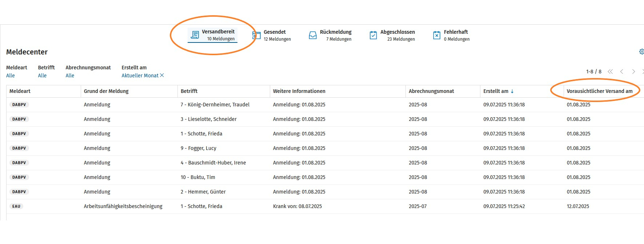The height and width of the screenshot is (244, 644).
Task: Click the Gesendet outbox icon
Action: tap(257, 35)
